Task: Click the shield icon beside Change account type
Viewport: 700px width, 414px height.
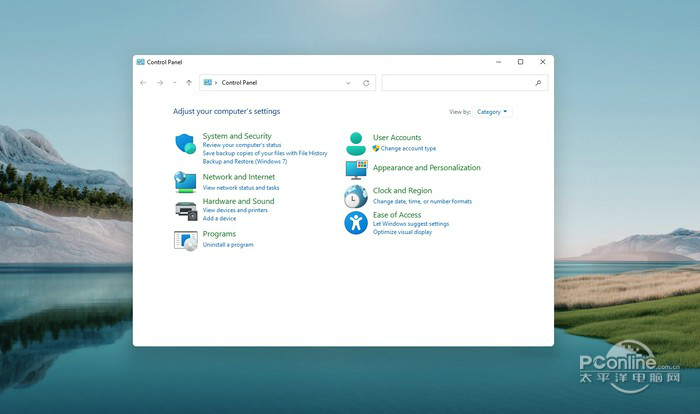Action: tap(376, 148)
